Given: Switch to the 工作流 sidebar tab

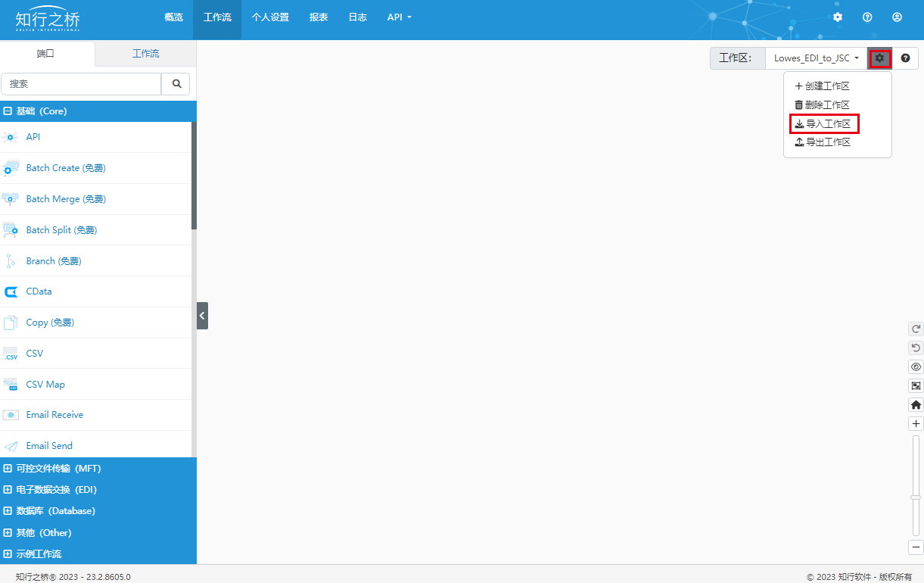Looking at the screenshot, I should 145,54.
